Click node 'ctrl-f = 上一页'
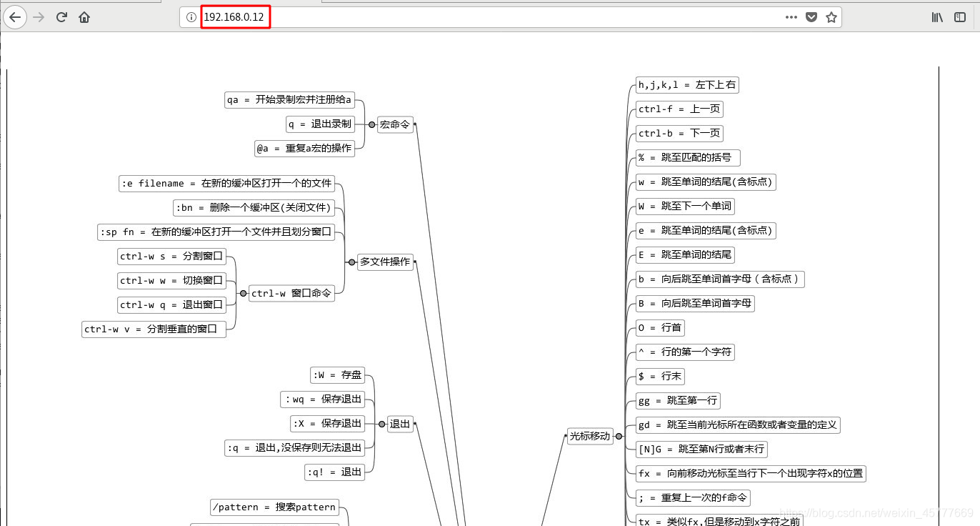The height and width of the screenshot is (526, 980). click(679, 109)
